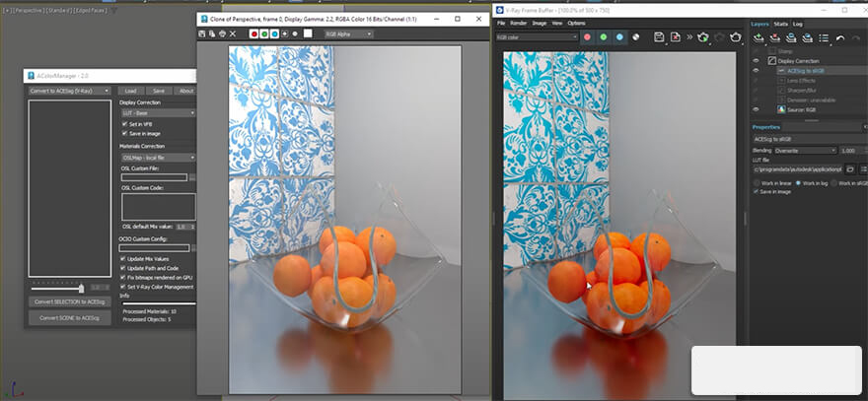Toggle Update Mix Values checkbox
This screenshot has width=868, height=401.
(x=123, y=259)
